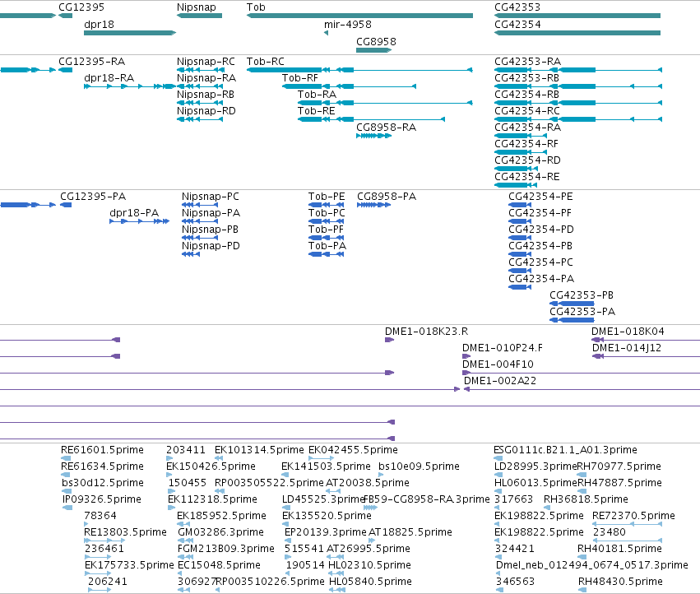Click the CG42354 gene label
The image size is (700, 594).
(517, 25)
